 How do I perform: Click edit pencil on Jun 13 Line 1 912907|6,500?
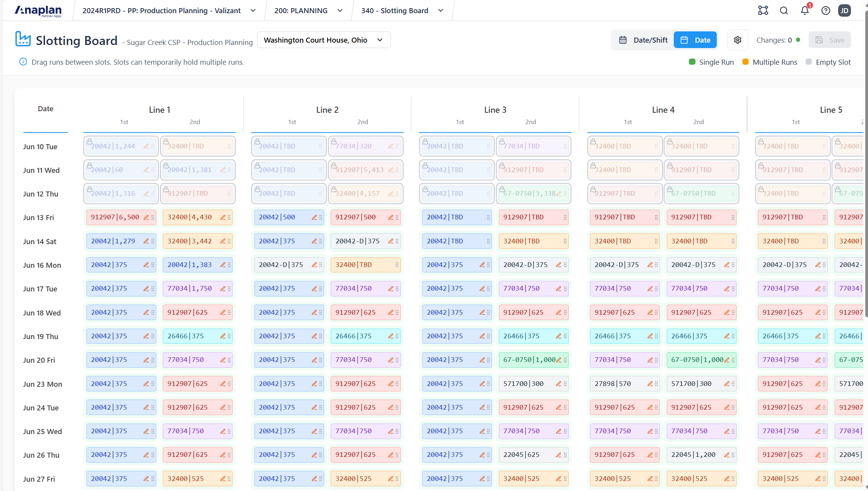(146, 217)
